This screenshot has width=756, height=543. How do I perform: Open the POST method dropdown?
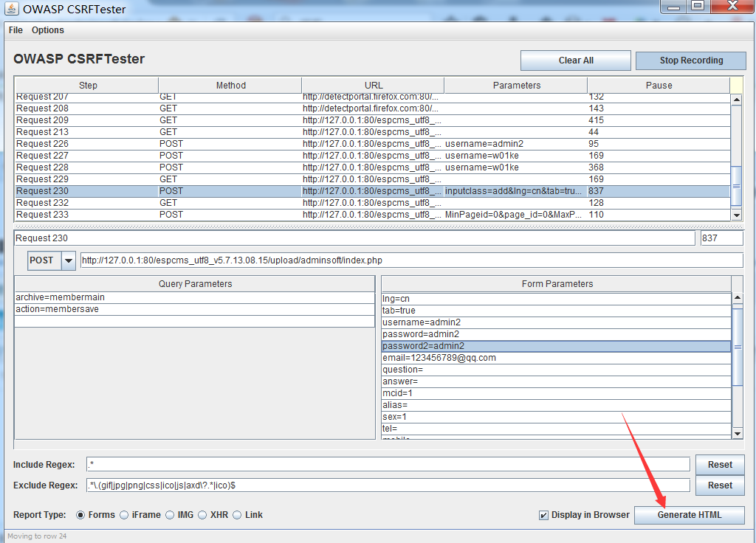pyautogui.click(x=69, y=260)
